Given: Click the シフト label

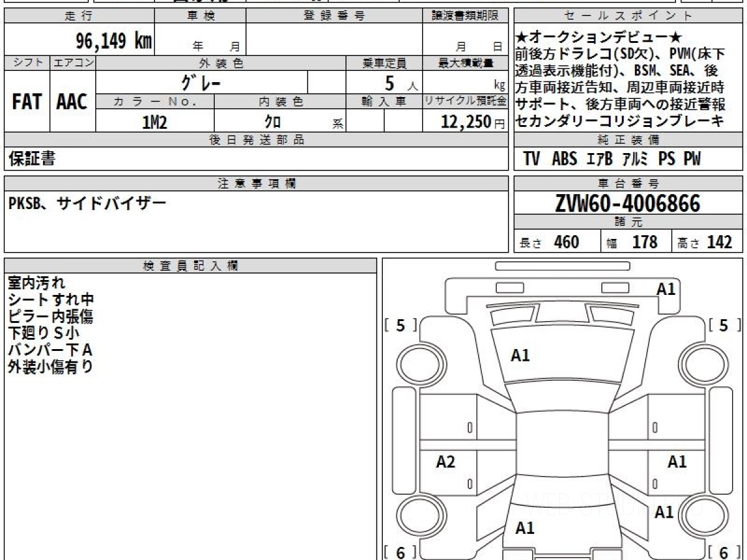Looking at the screenshot, I should point(27,63).
